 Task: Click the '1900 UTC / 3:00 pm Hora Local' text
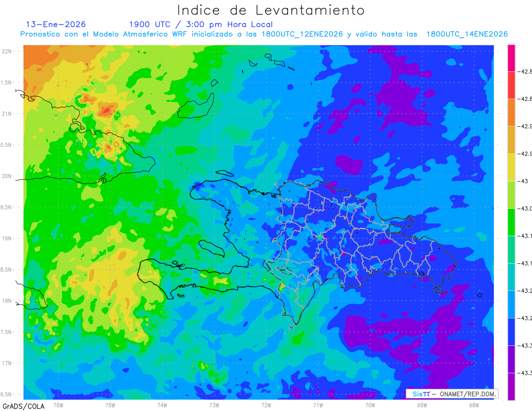tap(201, 24)
